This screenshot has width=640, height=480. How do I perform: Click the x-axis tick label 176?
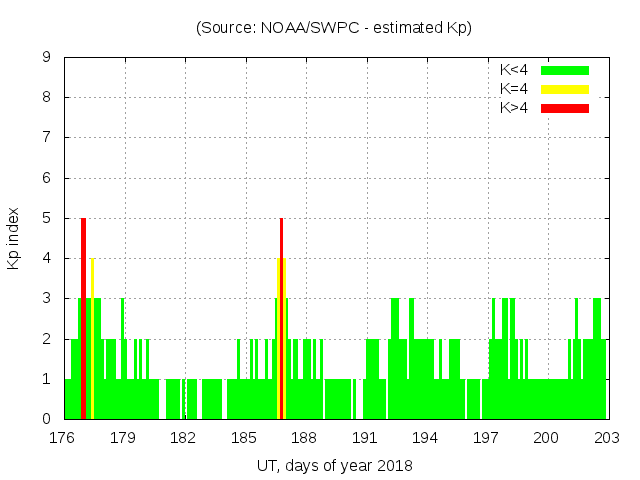(x=63, y=438)
